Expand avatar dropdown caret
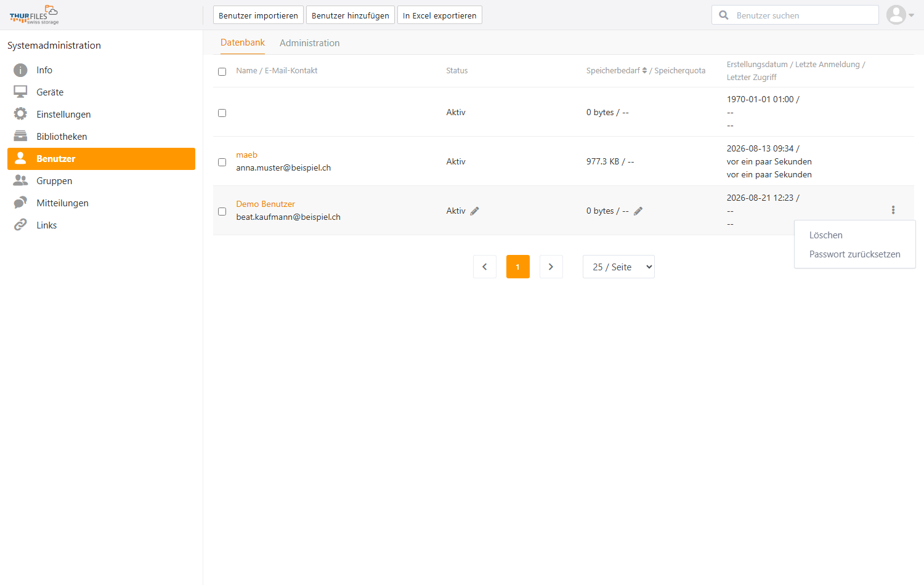This screenshot has height=585, width=924. pyautogui.click(x=912, y=15)
